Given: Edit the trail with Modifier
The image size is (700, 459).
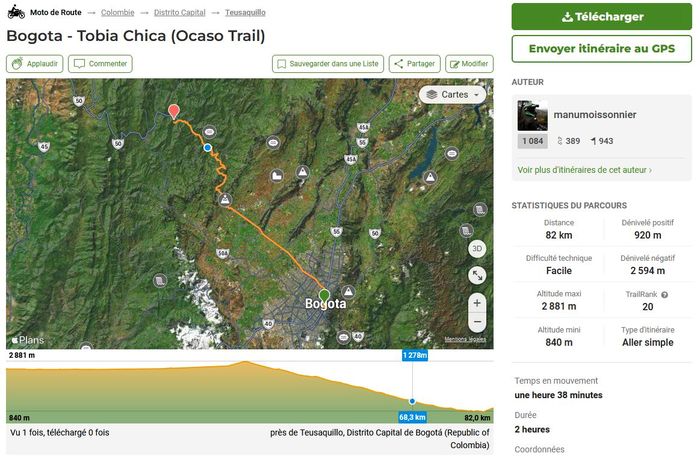Looking at the screenshot, I should point(469,64).
